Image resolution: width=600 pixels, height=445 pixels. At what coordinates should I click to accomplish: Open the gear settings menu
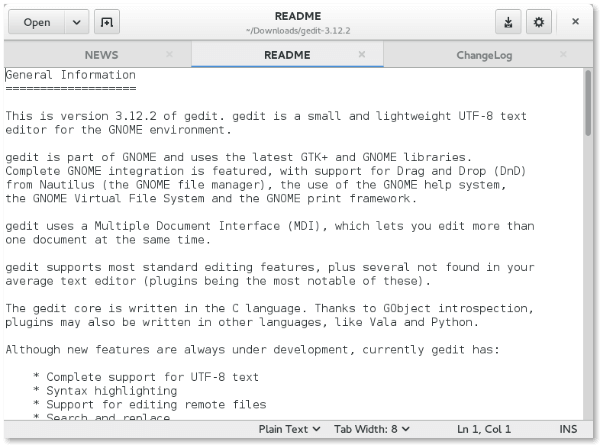(x=539, y=22)
